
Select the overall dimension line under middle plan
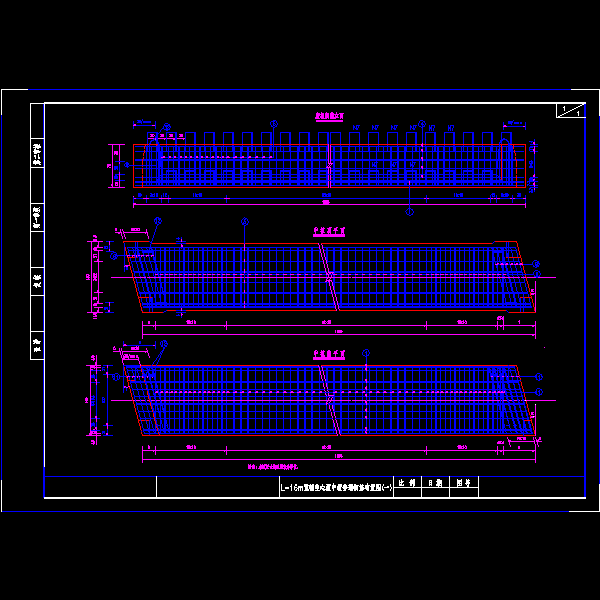click(338, 332)
